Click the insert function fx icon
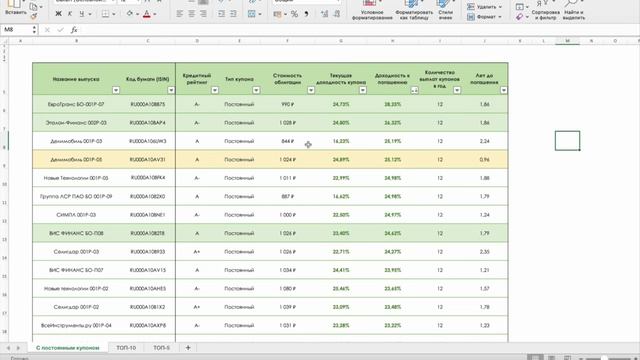Viewport: 640px width, 360px height. coord(74,30)
